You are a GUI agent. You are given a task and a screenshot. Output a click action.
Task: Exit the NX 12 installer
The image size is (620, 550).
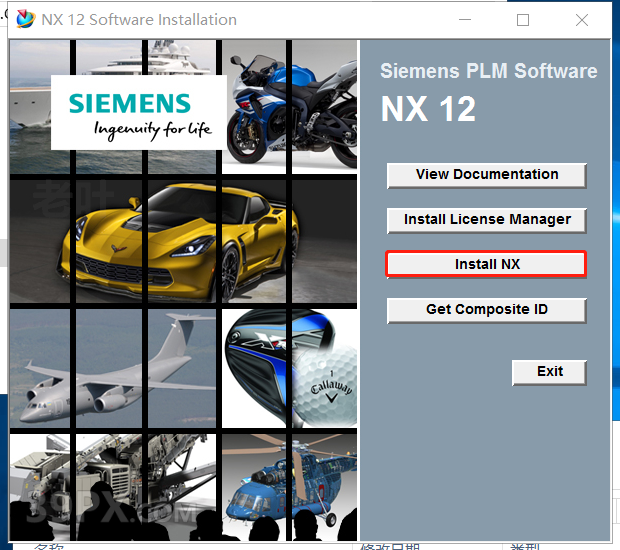(549, 372)
